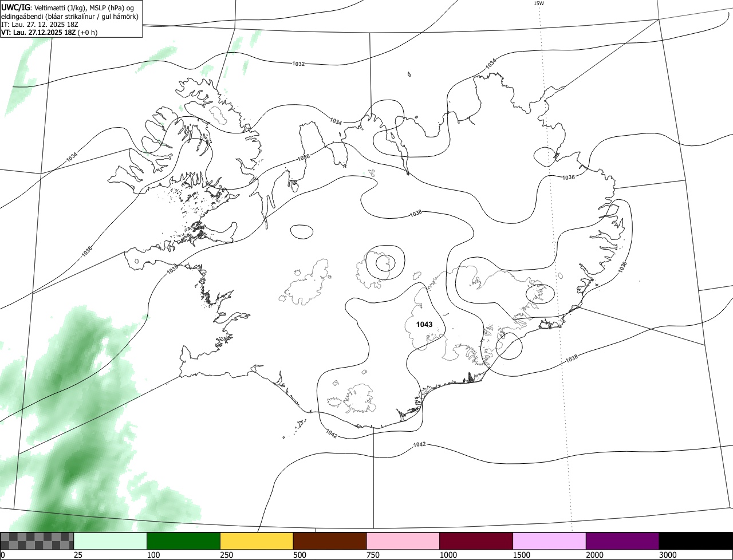
Task: Select the black legend swatch above 3000
Action: click(696, 541)
